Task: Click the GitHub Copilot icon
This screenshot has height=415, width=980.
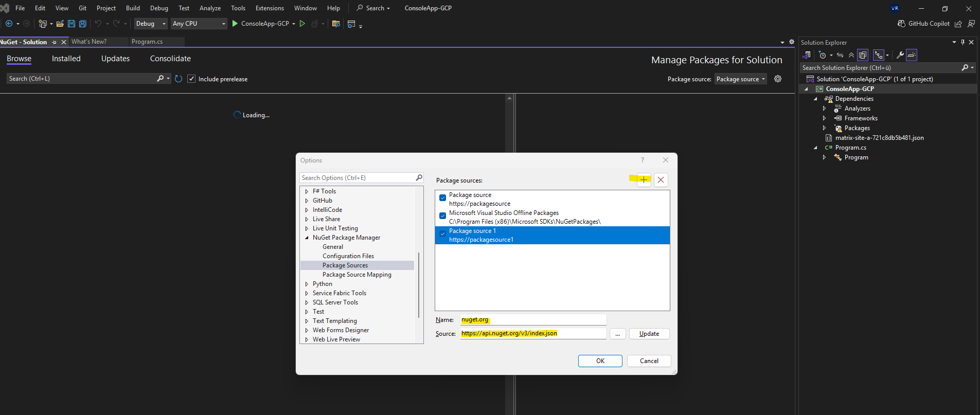Action: click(x=901, y=24)
